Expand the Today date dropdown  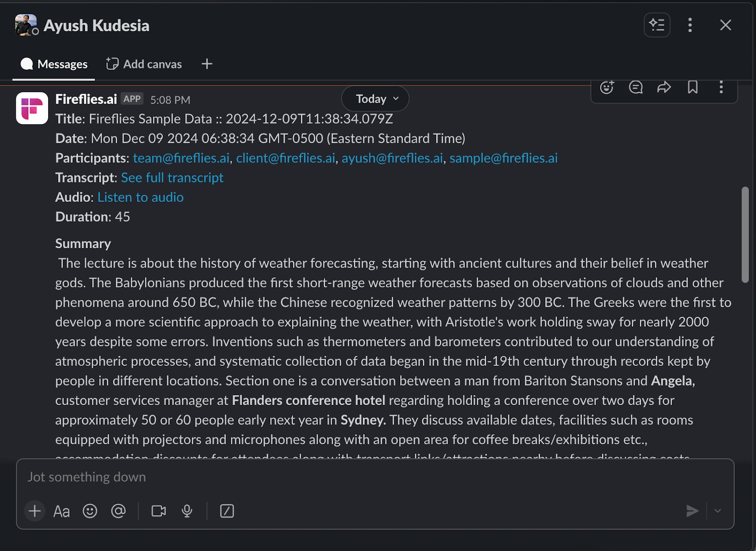376,99
